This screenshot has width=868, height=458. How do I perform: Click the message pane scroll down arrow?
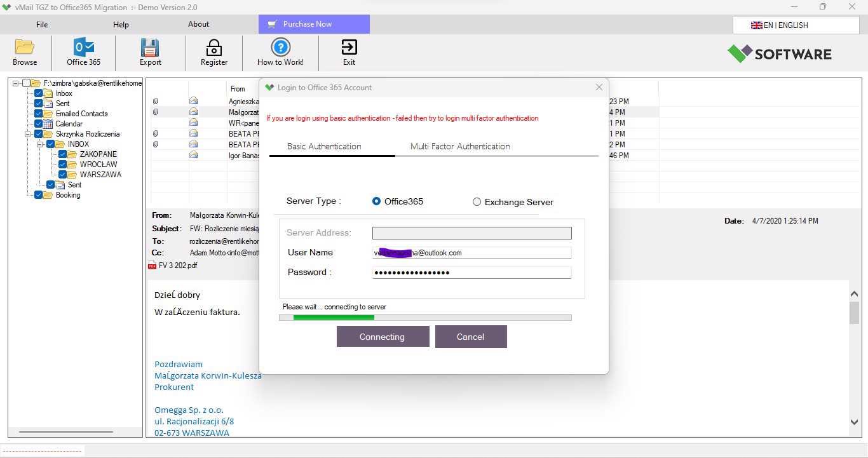(x=854, y=422)
